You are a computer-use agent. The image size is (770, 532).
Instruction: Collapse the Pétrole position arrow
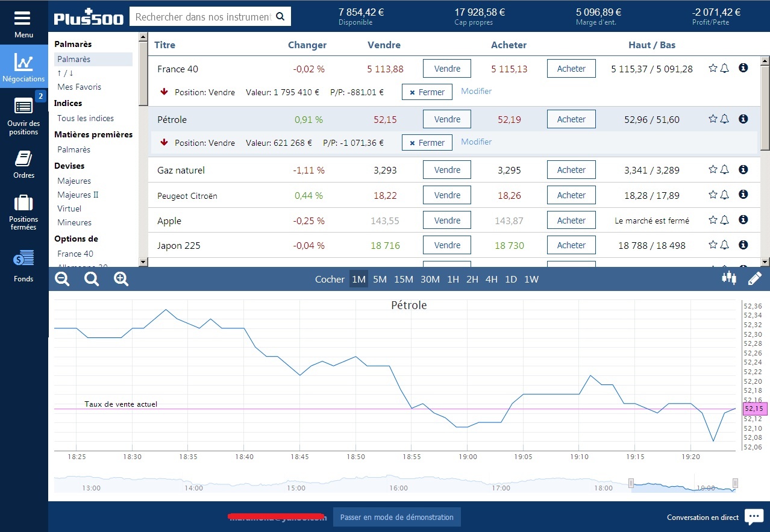click(x=164, y=143)
